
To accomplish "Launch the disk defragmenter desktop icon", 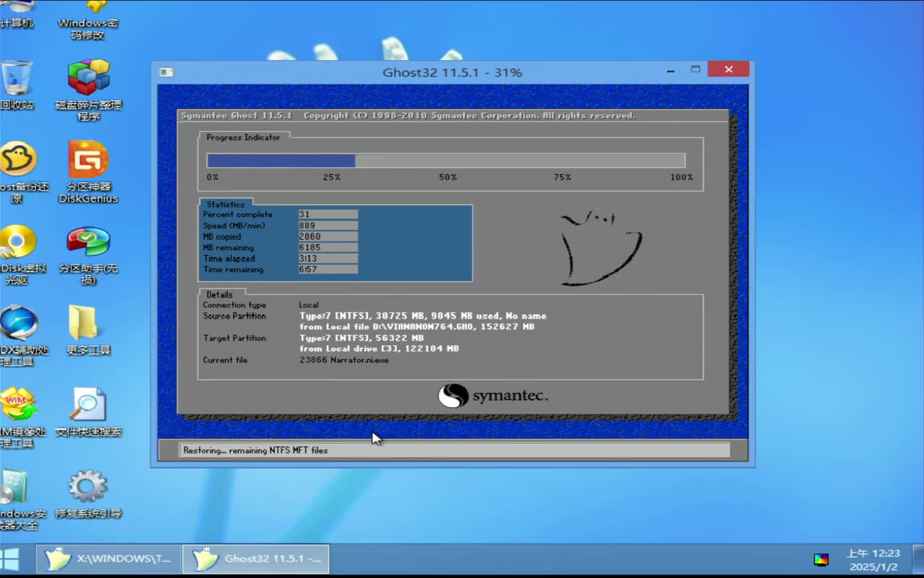I will pyautogui.click(x=88, y=78).
